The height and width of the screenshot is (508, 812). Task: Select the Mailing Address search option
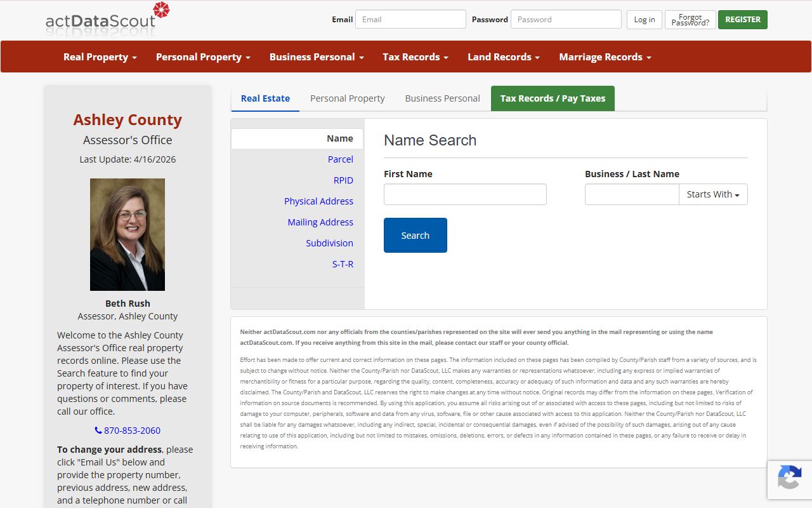[320, 222]
